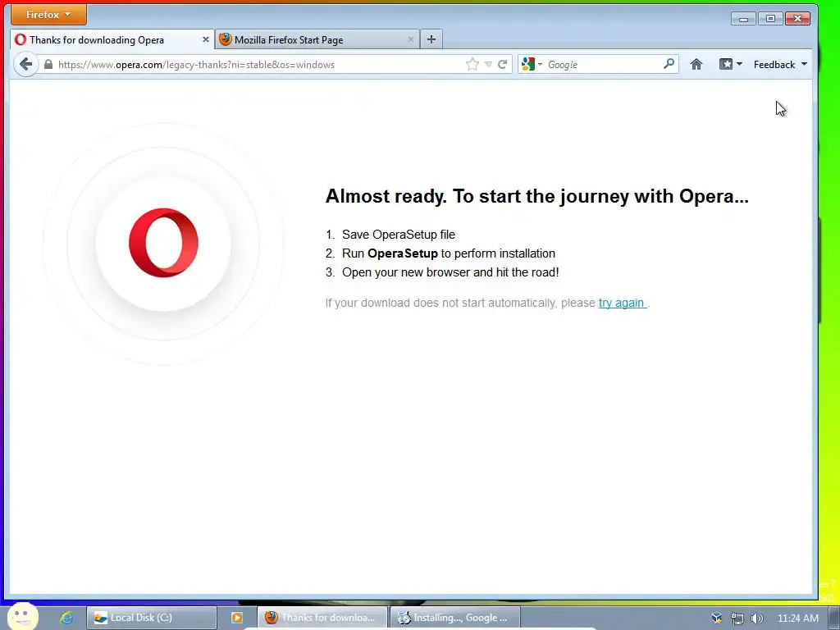
Task: Click the Run OperaSetup installation step
Action: (x=449, y=253)
